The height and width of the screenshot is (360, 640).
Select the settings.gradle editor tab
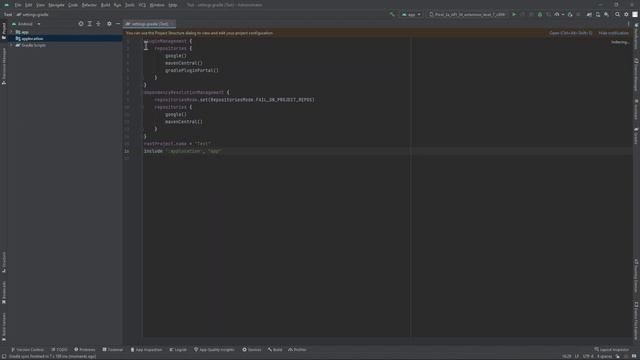[x=149, y=24]
